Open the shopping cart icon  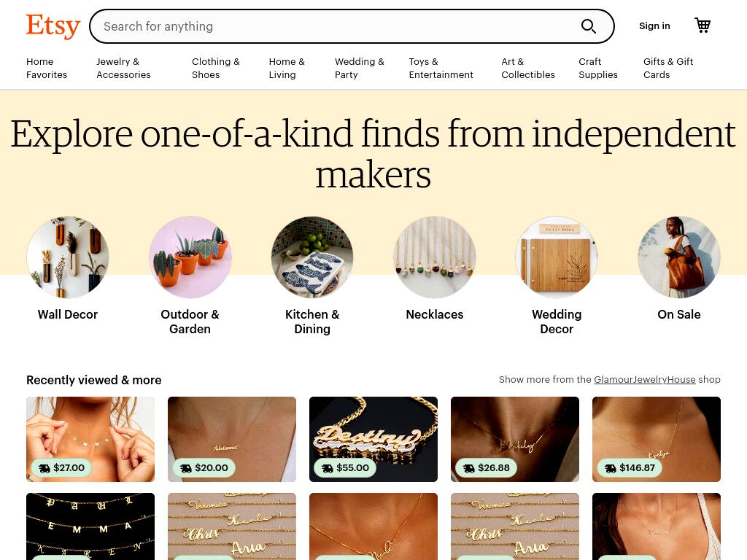(x=703, y=26)
